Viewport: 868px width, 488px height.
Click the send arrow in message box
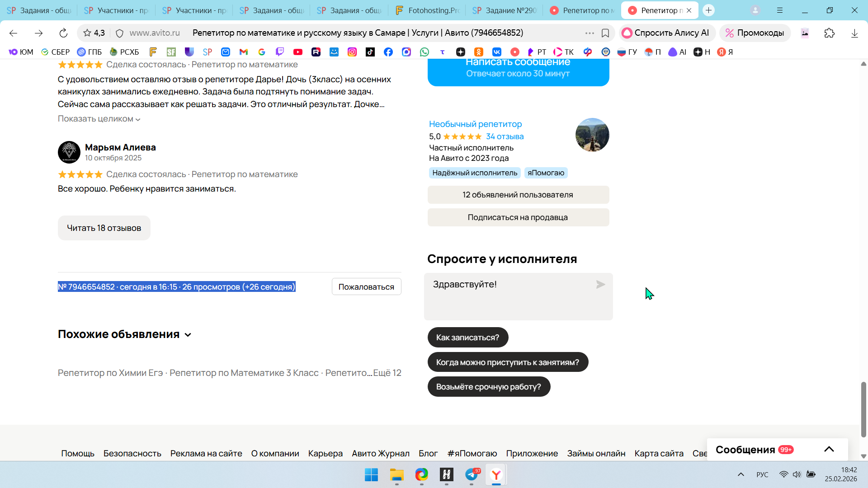click(x=600, y=285)
